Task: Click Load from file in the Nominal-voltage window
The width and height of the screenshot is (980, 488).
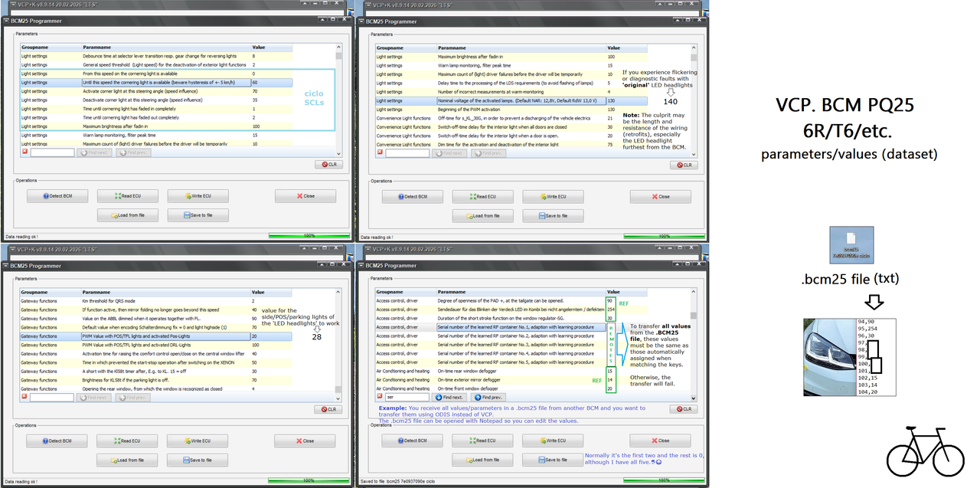Action: [x=483, y=216]
